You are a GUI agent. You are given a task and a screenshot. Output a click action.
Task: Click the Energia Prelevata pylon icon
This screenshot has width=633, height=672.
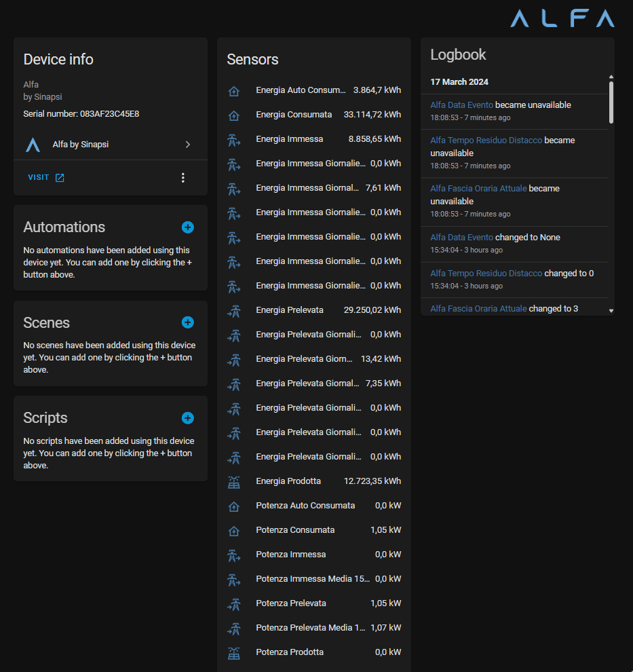234,311
